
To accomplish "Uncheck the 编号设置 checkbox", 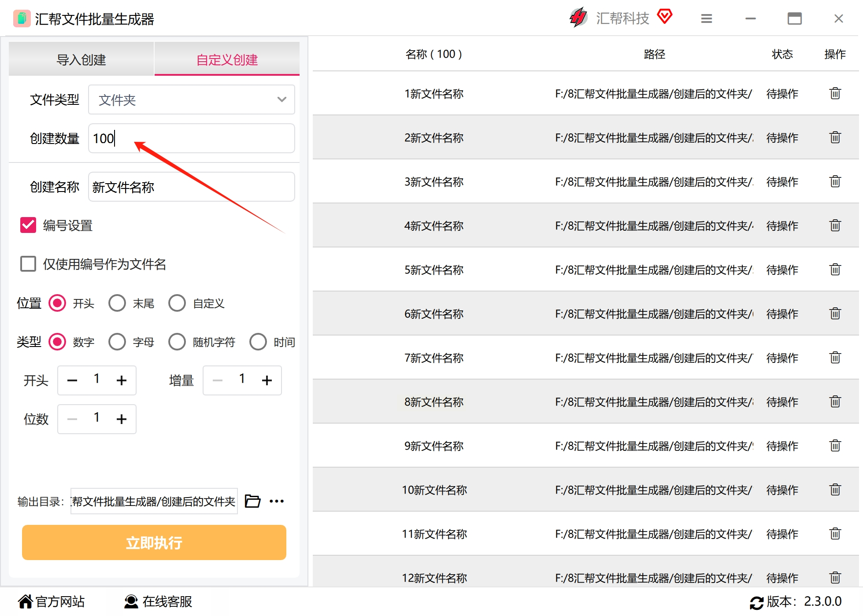I will coord(28,225).
